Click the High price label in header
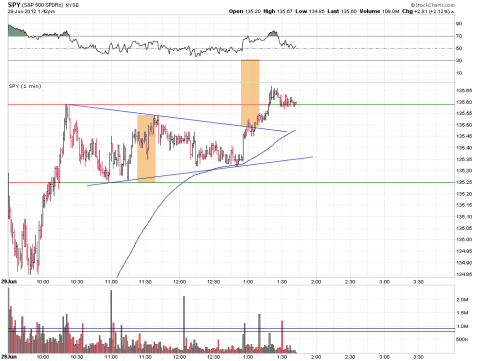Image resolution: width=480 pixels, height=361 pixels. click(x=269, y=11)
